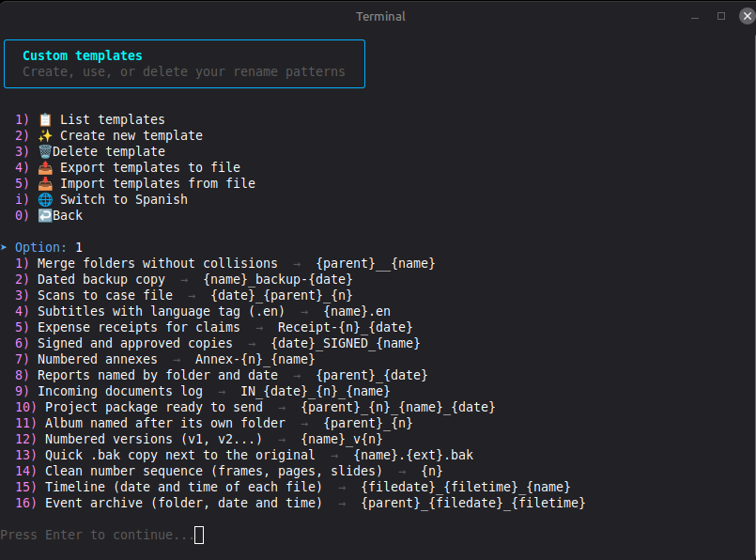756x560 pixels.
Task: Select the Delete template entry
Action: [89, 151]
